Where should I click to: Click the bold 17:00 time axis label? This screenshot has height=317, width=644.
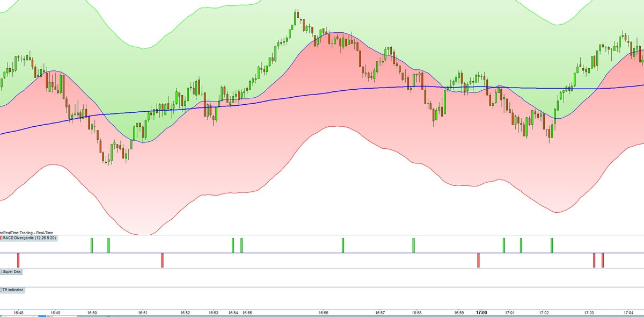coord(481,312)
